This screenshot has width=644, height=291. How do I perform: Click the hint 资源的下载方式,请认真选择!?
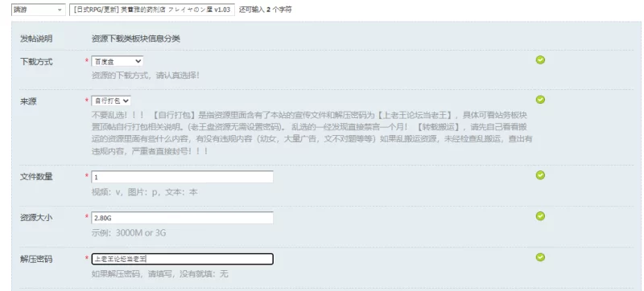click(x=146, y=76)
